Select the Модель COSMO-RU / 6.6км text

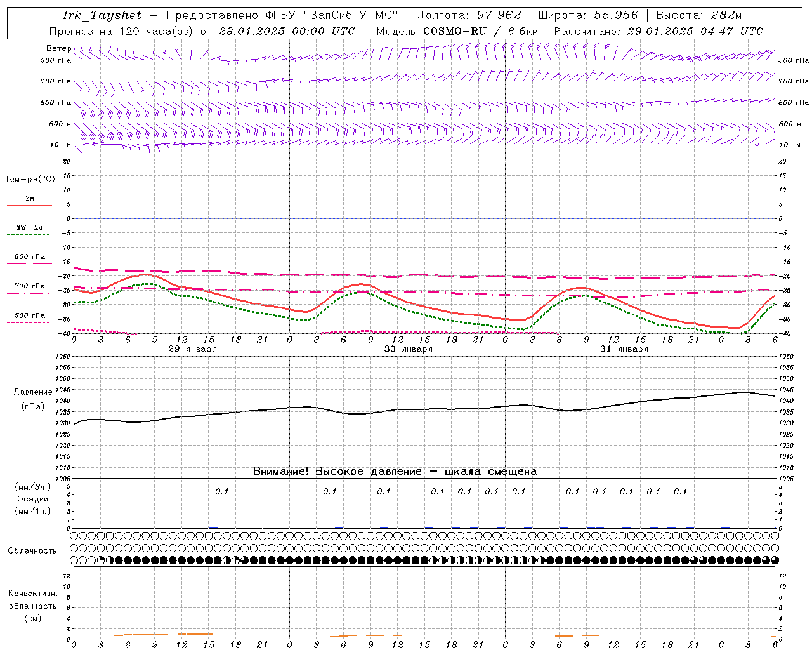point(457,31)
